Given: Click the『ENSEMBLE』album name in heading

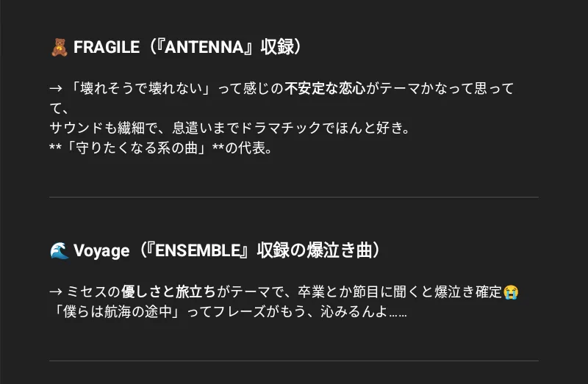Looking at the screenshot, I should pyautogui.click(x=204, y=251).
